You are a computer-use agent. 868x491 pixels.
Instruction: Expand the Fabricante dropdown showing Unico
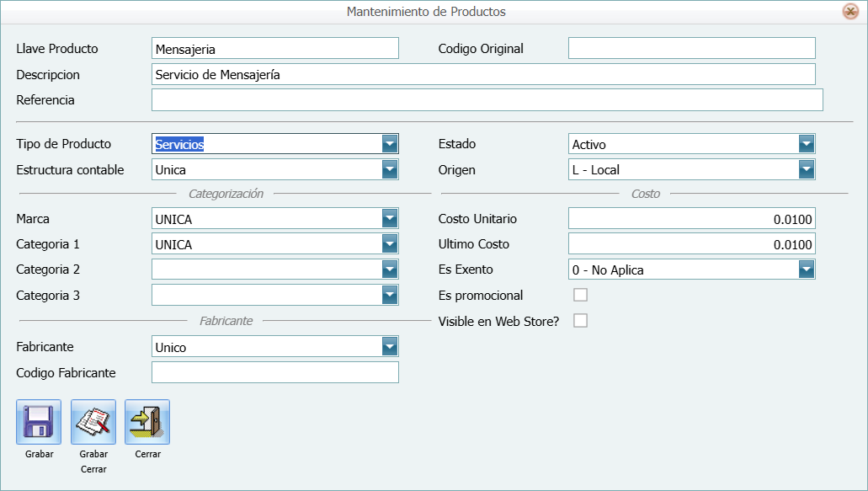point(390,346)
